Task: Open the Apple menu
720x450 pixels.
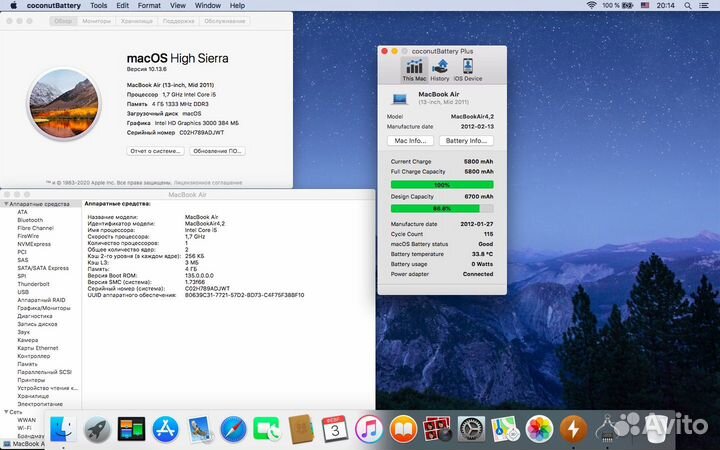Action: coord(13,6)
